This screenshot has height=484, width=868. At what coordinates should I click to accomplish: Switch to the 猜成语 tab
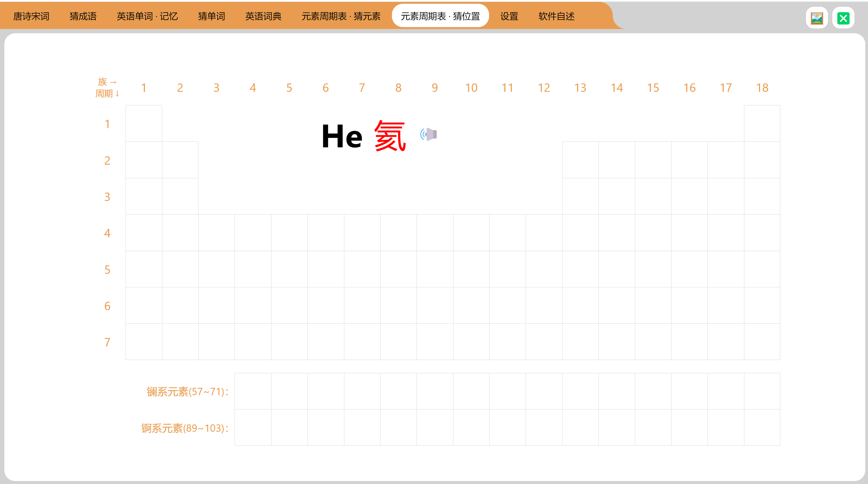tap(83, 16)
